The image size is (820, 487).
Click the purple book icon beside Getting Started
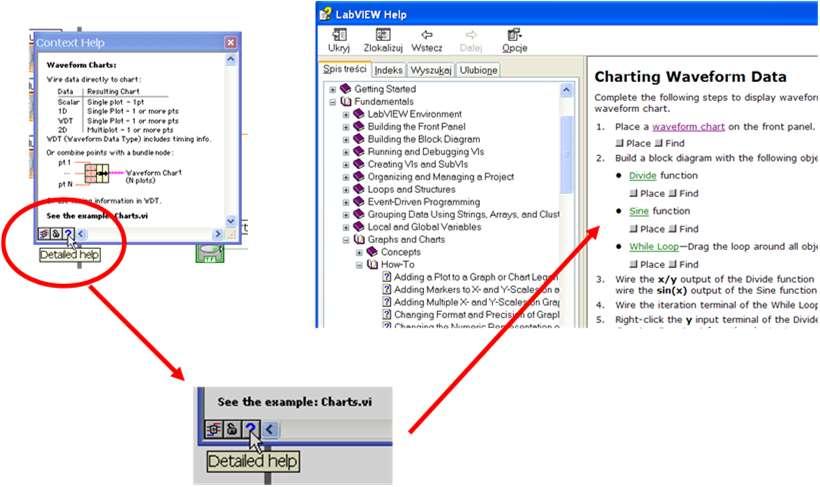click(346, 89)
